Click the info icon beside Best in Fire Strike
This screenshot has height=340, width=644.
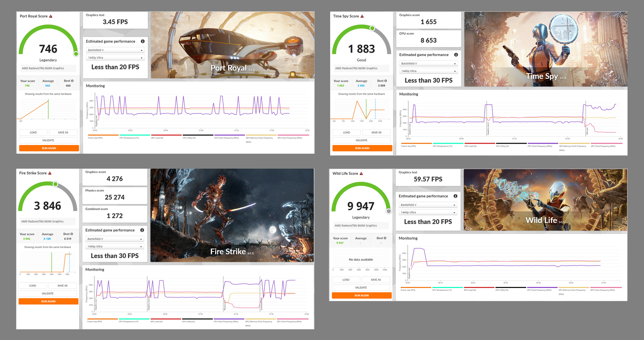click(x=71, y=234)
